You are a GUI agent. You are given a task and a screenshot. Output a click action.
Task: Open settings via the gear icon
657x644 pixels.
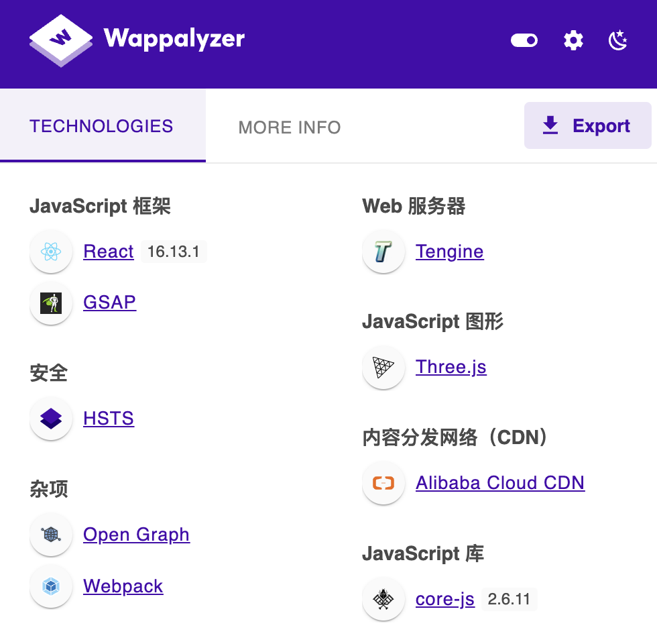click(573, 40)
